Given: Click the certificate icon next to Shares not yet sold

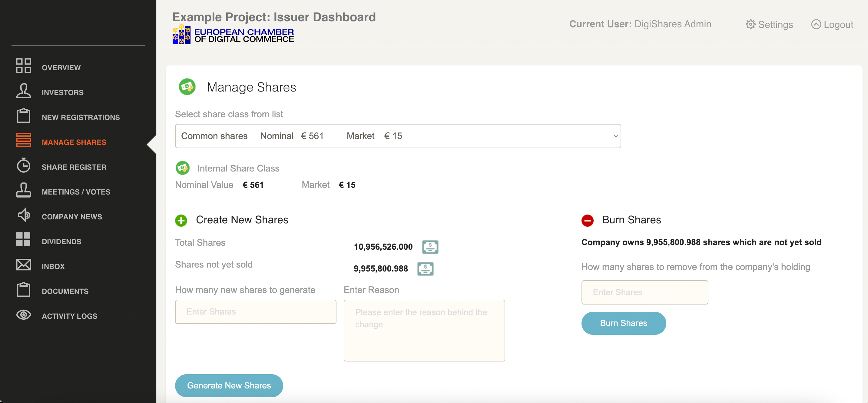Looking at the screenshot, I should (425, 269).
